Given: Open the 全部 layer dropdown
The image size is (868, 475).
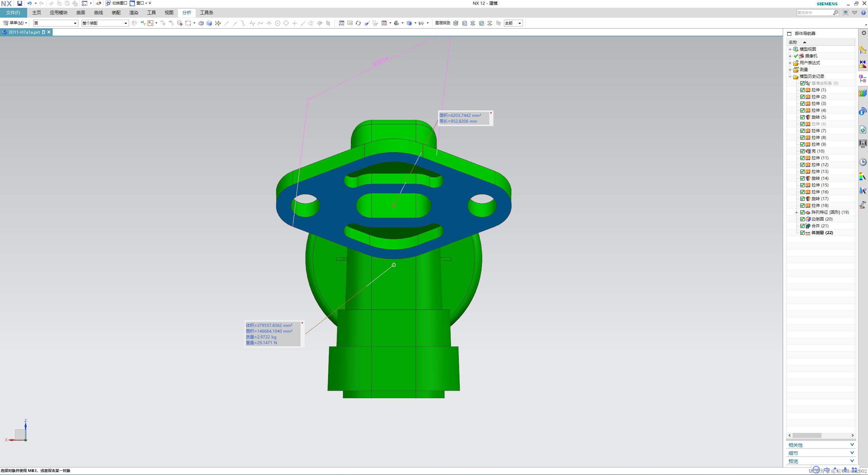Looking at the screenshot, I should tap(513, 23).
